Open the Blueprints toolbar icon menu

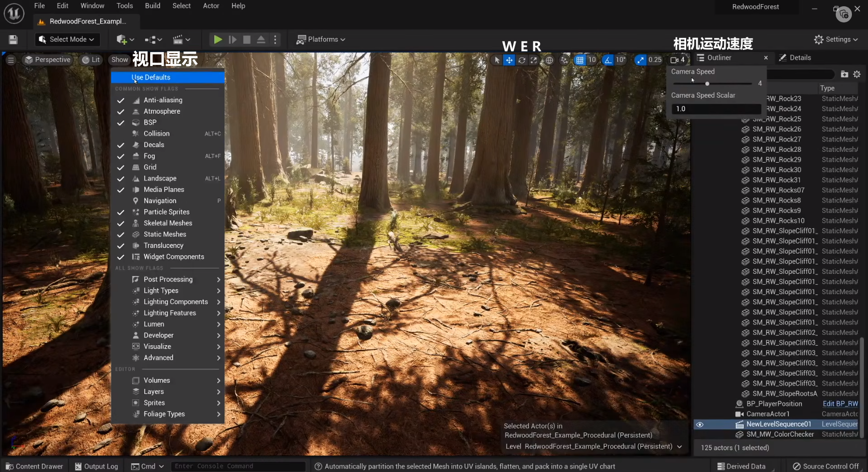pos(153,40)
